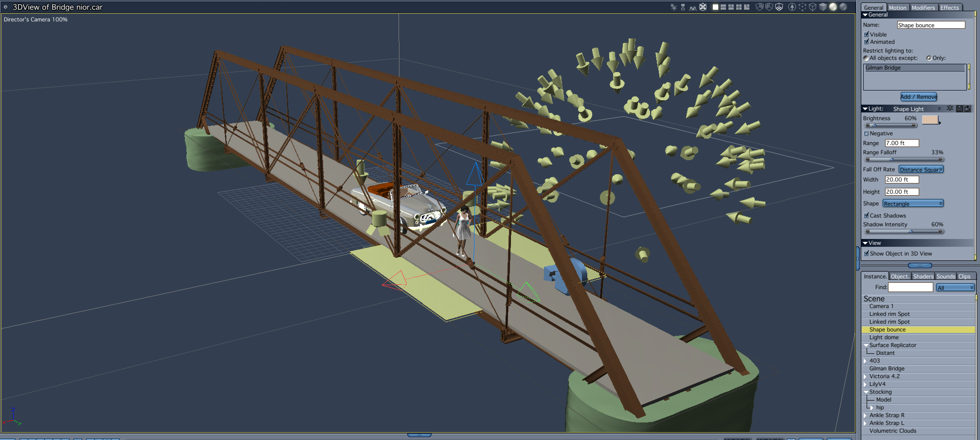The image size is (980, 440).
Task: Switch to the four-pane view layout
Action: [x=739, y=7]
